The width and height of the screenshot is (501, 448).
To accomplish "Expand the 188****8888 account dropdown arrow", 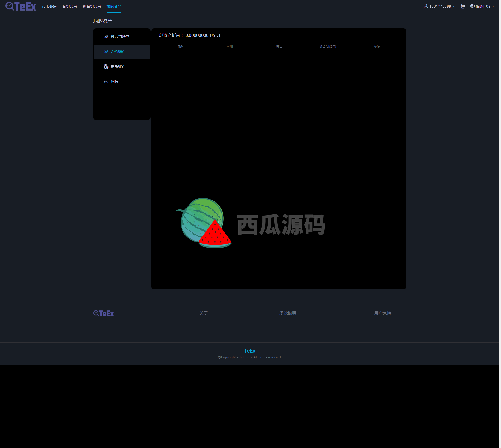I will [x=454, y=6].
